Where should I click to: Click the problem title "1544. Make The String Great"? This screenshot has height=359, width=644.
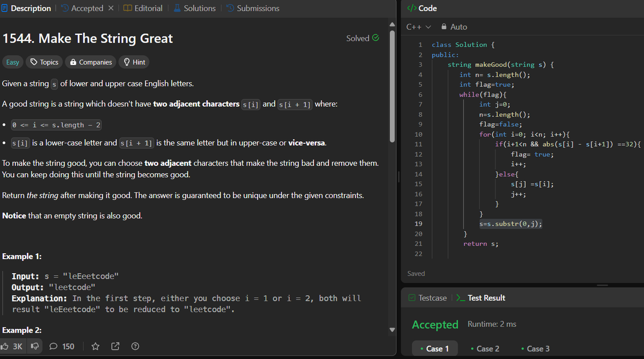point(88,38)
